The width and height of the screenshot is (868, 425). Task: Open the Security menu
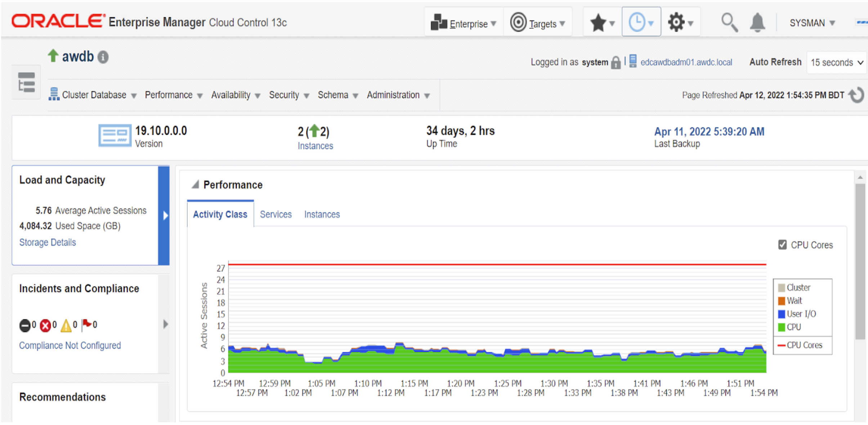click(x=289, y=95)
